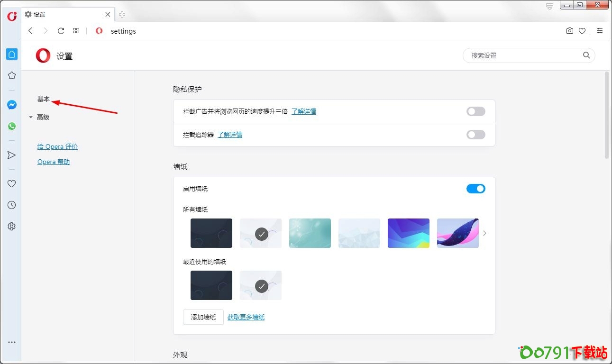
Task: Reload the page with refresh icon
Action: point(61,31)
